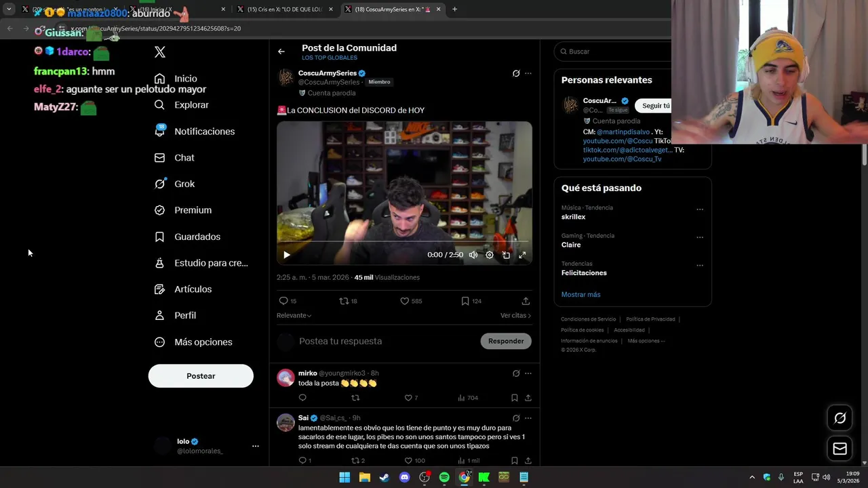Click Mostrar más in trends
868x488 pixels.
[580, 295]
